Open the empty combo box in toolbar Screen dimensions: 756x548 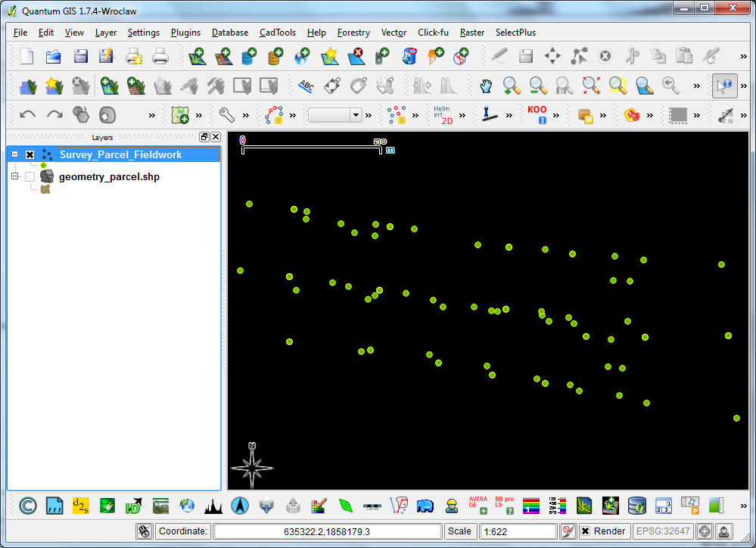click(x=335, y=115)
